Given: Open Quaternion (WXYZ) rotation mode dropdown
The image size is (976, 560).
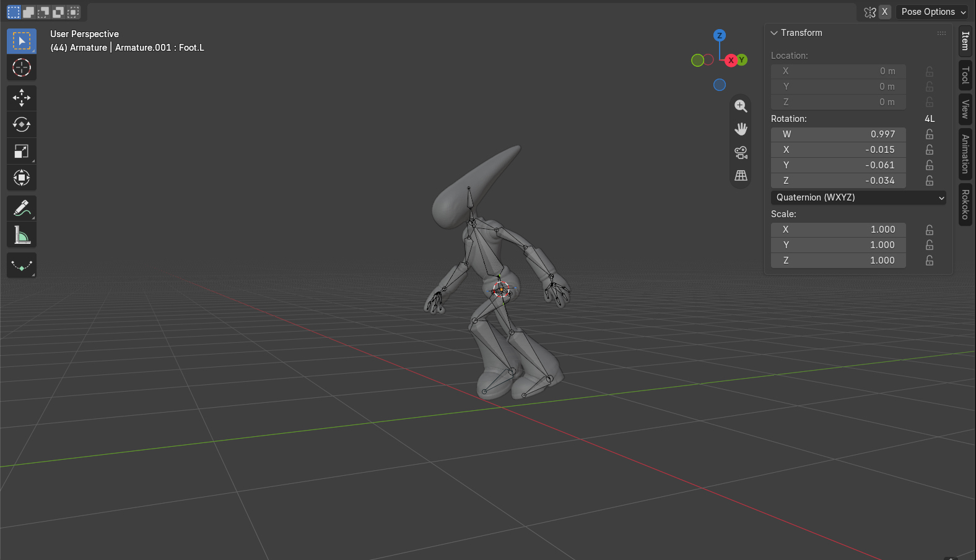Looking at the screenshot, I should [x=858, y=197].
